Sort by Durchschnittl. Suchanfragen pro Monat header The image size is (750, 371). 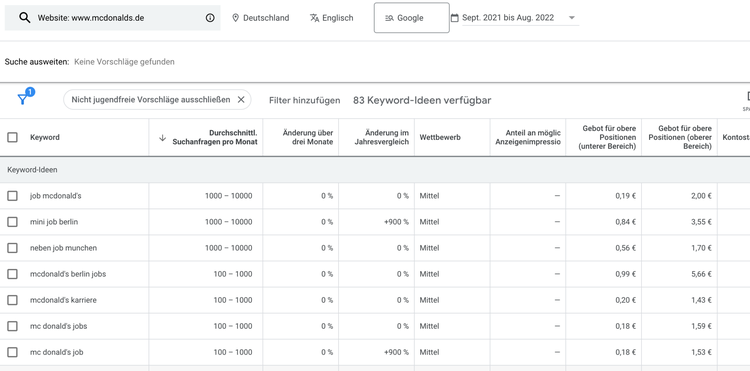(x=215, y=138)
